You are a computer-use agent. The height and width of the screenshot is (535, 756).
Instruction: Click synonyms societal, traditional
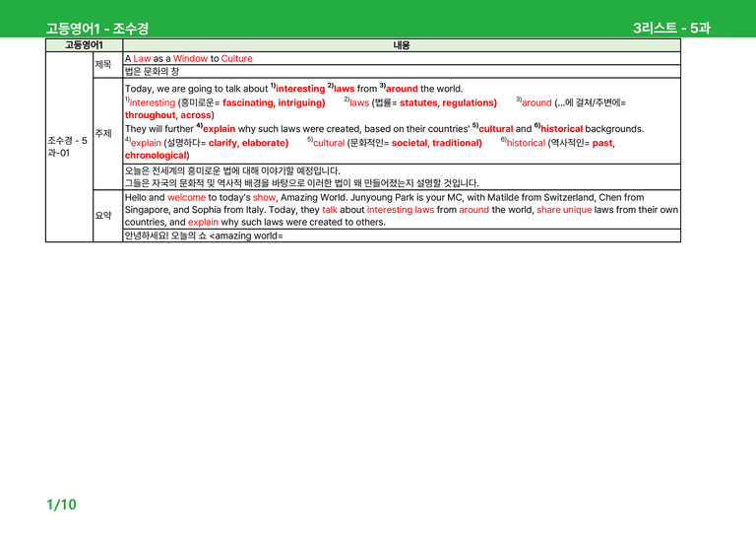pyautogui.click(x=436, y=143)
